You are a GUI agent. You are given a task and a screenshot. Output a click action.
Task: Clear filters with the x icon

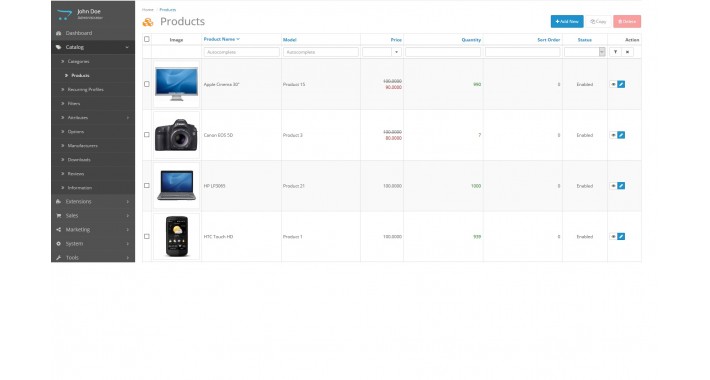(x=628, y=52)
